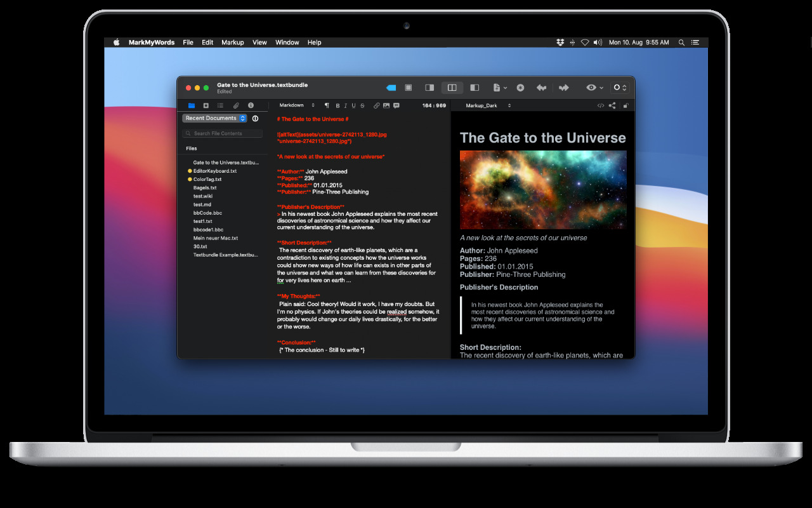Select the file Bagels.txt

(204, 187)
